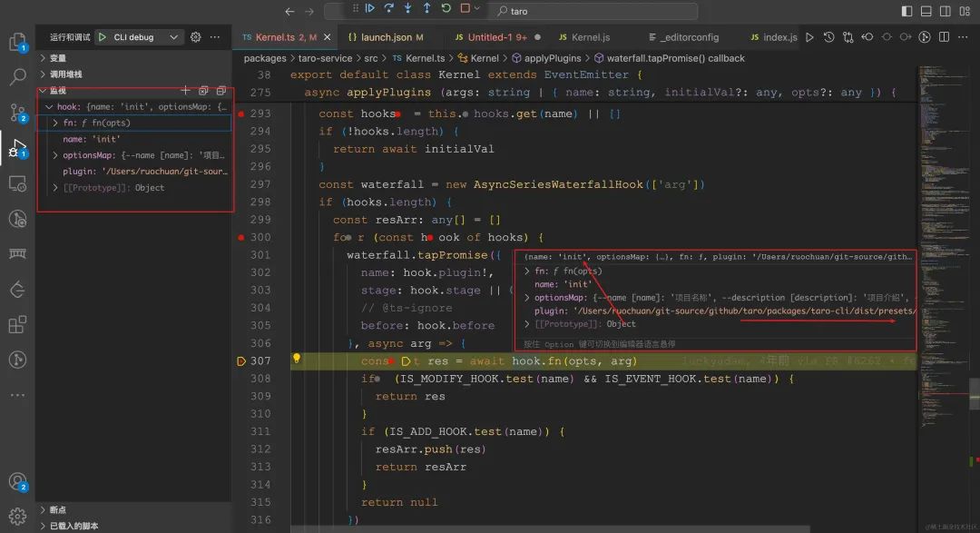Split the editor to the right
The image size is (980, 533).
[945, 37]
